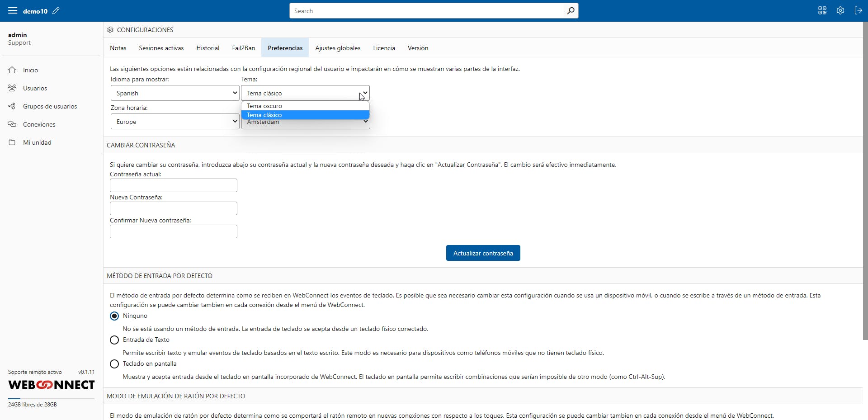The width and height of the screenshot is (868, 420).
Task: Open the Idioma para mostrar dropdown
Action: pyautogui.click(x=175, y=93)
